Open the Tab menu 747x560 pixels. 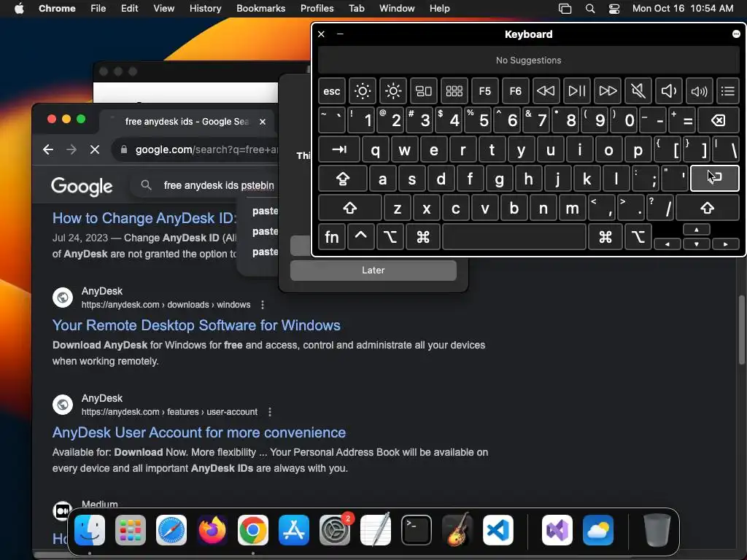(356, 8)
